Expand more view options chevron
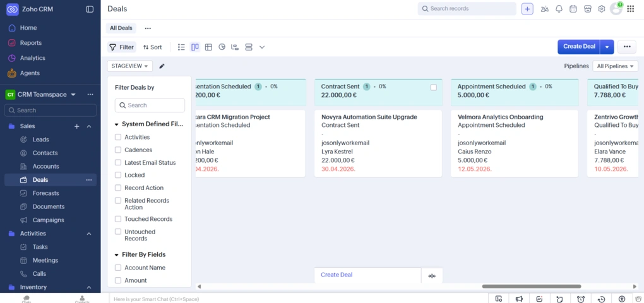 tap(262, 47)
